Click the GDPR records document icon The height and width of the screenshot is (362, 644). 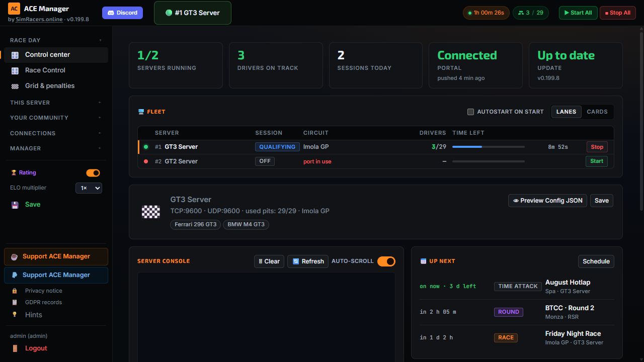coord(15,302)
